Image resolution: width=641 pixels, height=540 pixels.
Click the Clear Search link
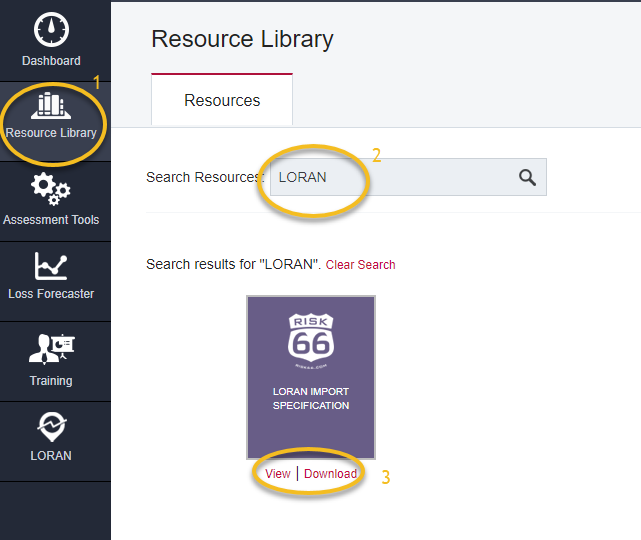(x=360, y=265)
